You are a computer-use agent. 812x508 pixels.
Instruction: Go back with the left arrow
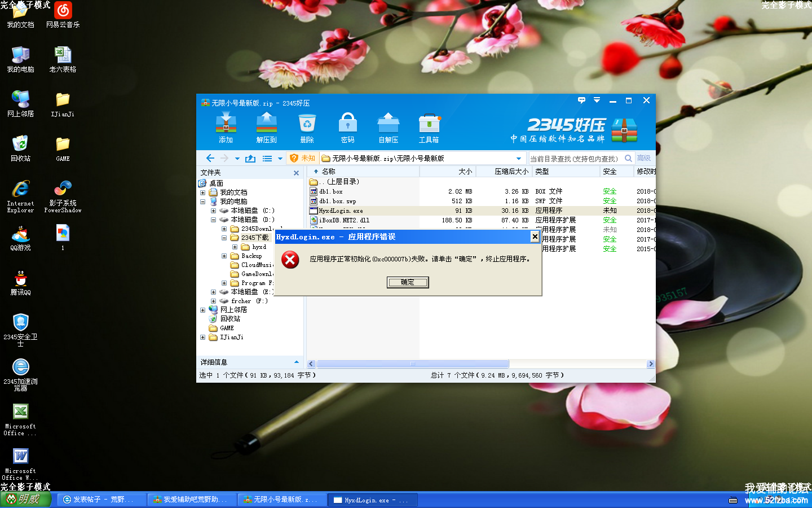pos(210,159)
